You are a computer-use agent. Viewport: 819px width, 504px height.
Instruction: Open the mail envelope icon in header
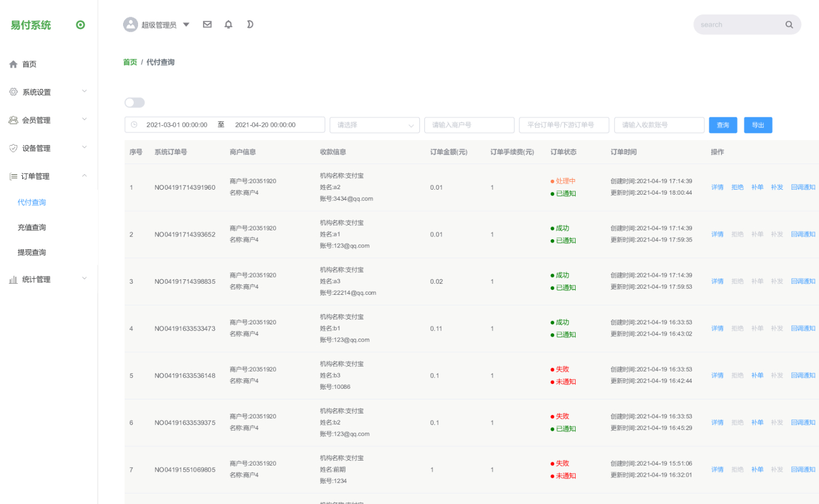[x=207, y=24]
